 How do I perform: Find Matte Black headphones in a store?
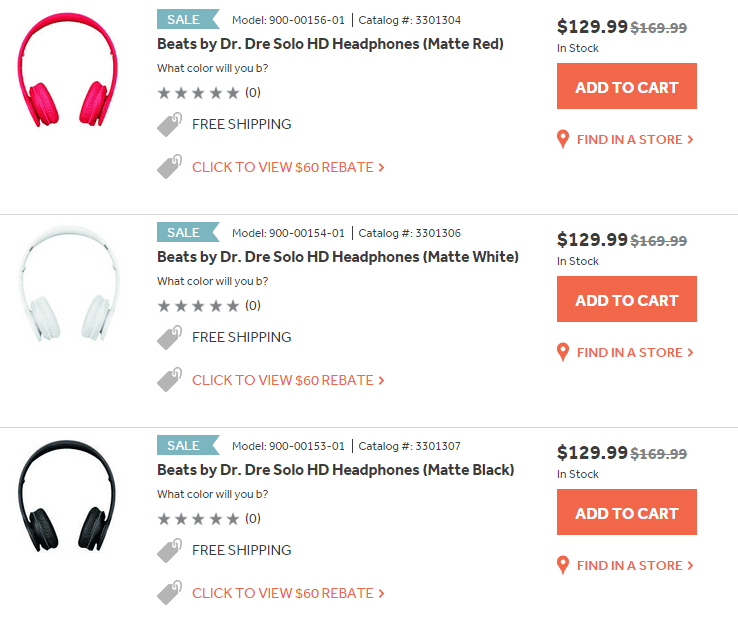(635, 565)
